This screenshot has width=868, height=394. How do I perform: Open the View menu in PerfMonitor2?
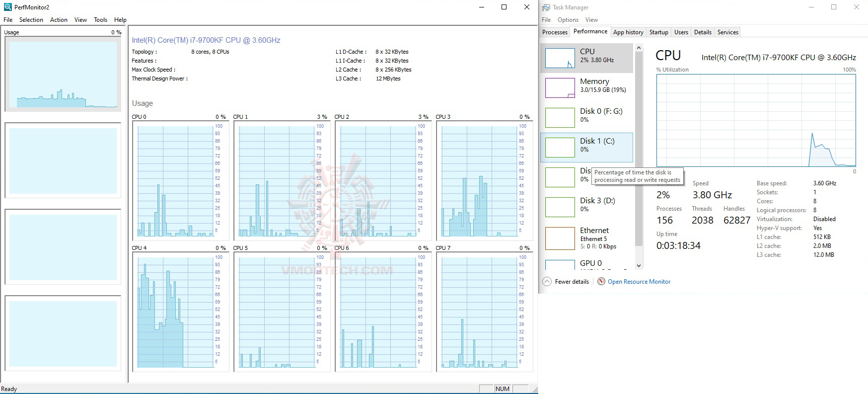pyautogui.click(x=80, y=20)
